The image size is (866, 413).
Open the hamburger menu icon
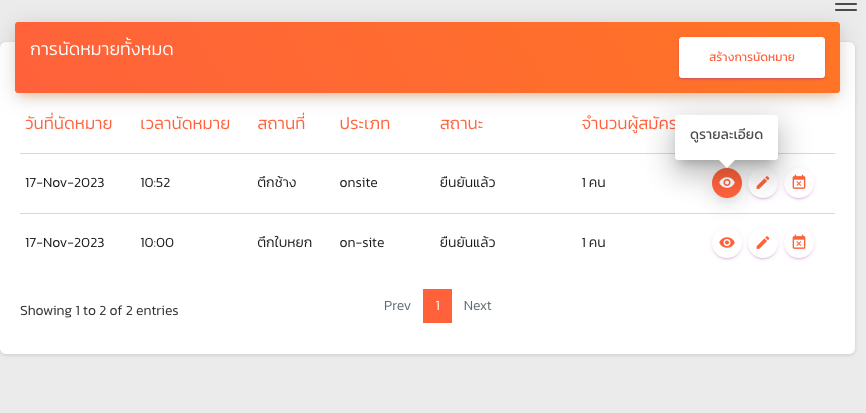pos(845,8)
